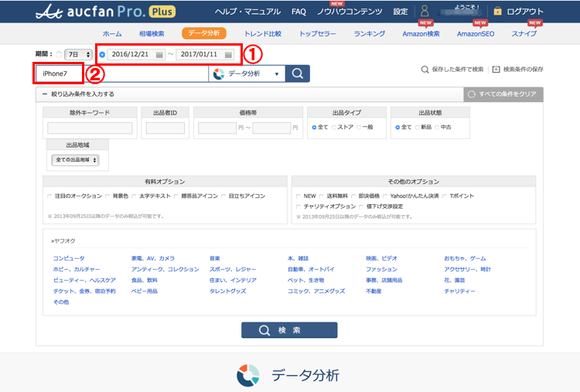The height and width of the screenshot is (392, 580).
Task: Click the saved conditions search icon
Action: pyautogui.click(x=425, y=70)
